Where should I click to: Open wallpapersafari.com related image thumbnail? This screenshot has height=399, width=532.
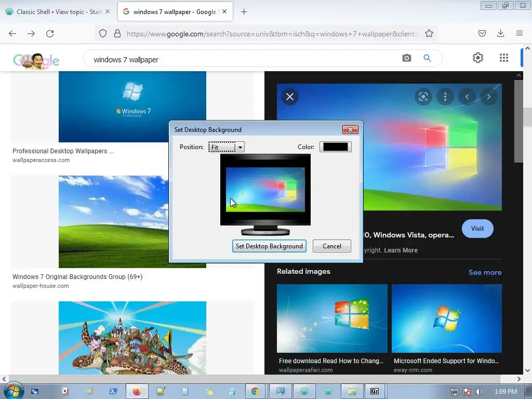332,318
